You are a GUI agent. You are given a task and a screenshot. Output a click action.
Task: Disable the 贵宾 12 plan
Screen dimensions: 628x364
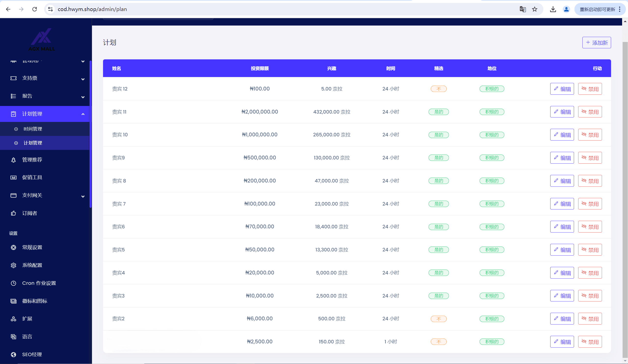(x=590, y=89)
